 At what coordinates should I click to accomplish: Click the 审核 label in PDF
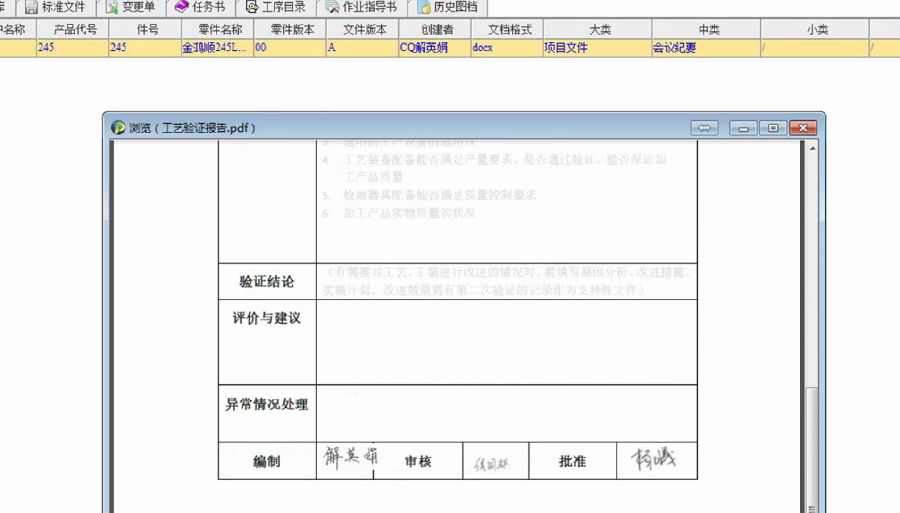pos(418,461)
